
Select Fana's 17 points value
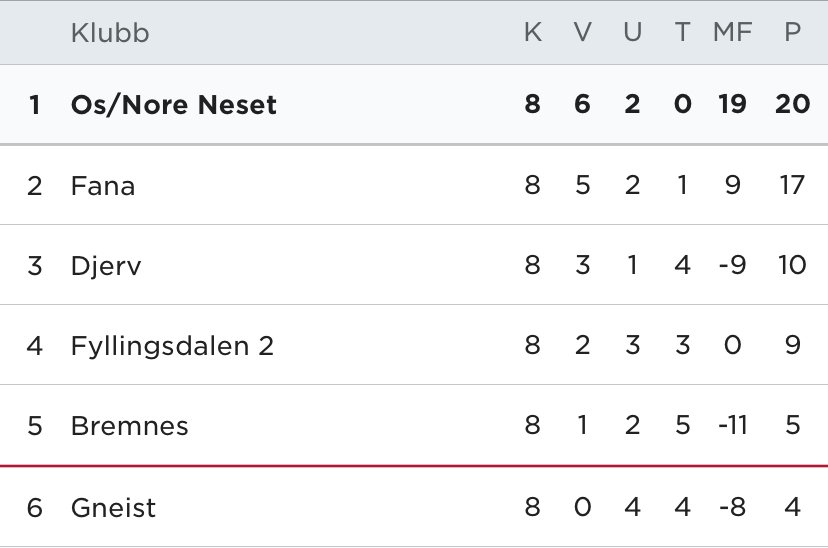coord(792,185)
